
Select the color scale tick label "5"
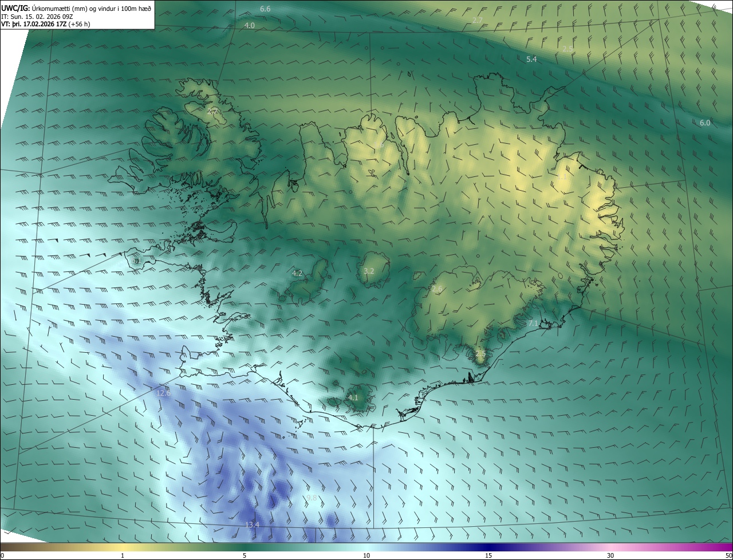pos(245,555)
